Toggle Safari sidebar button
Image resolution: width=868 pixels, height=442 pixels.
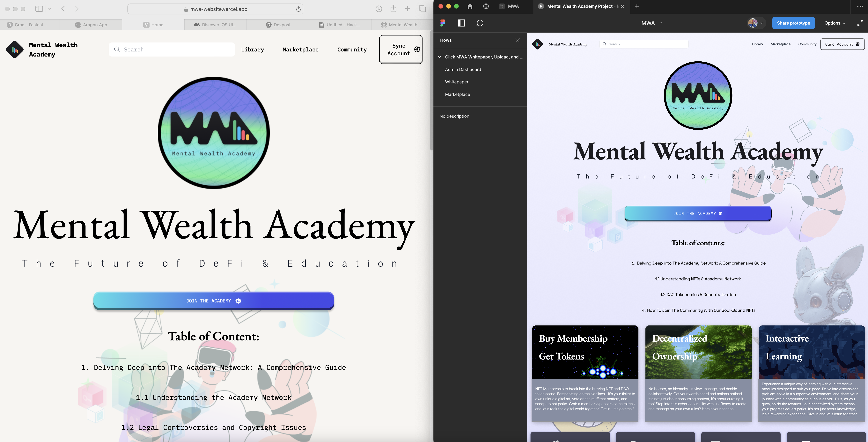[39, 9]
